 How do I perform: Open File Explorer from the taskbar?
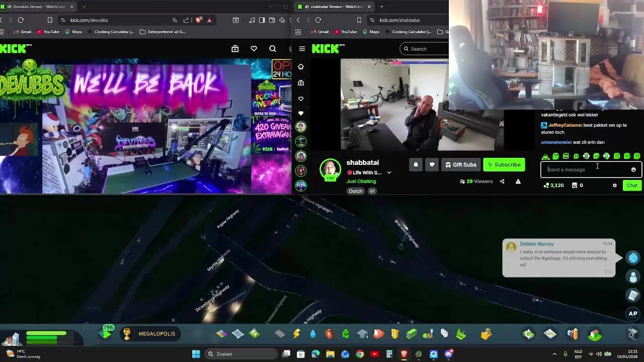click(330, 354)
